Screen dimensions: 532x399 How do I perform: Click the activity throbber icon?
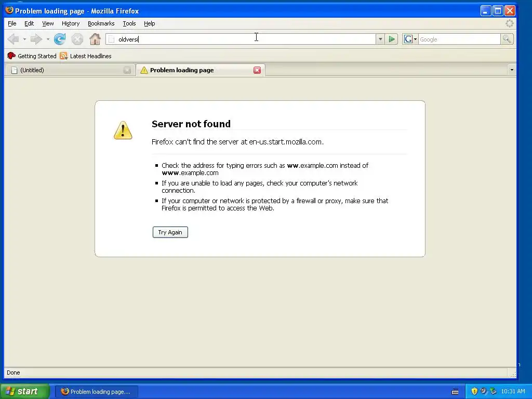(510, 23)
